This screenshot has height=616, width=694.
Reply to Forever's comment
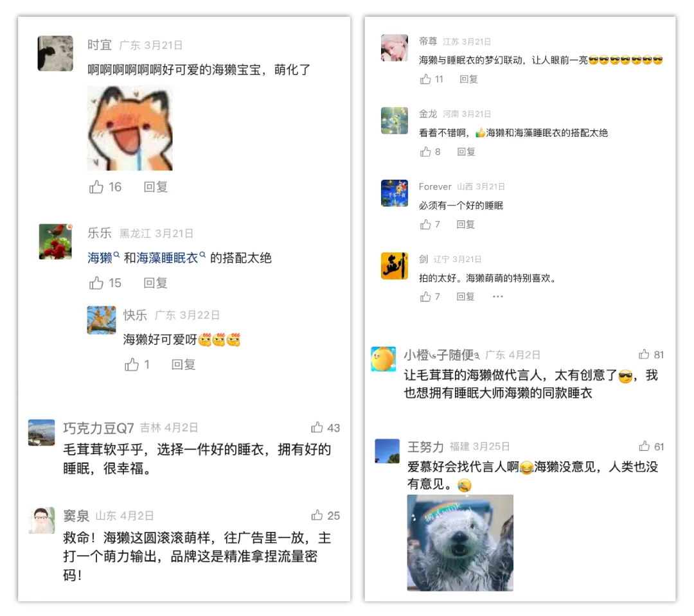[465, 224]
